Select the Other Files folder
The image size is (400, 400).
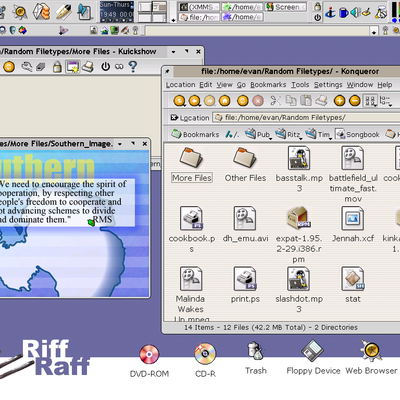point(245,165)
